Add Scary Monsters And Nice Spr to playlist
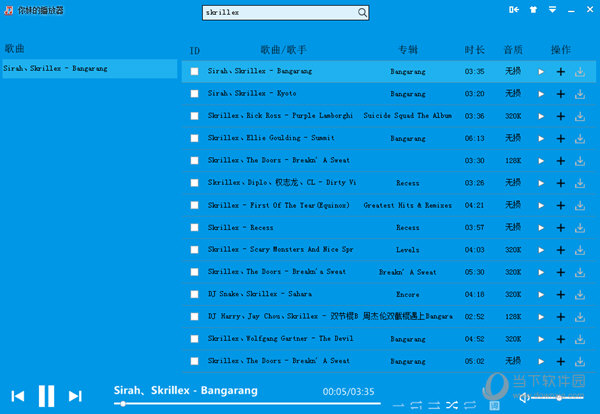The height and width of the screenshot is (414, 600). click(x=561, y=250)
